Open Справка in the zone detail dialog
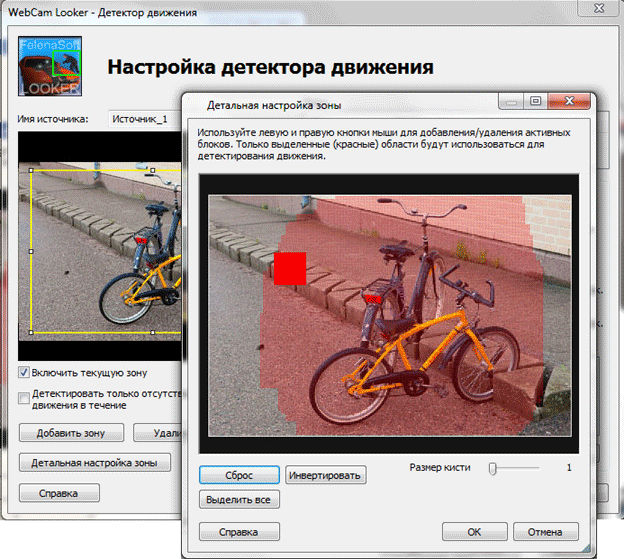Screen dimensions: 624x559 (x=239, y=532)
